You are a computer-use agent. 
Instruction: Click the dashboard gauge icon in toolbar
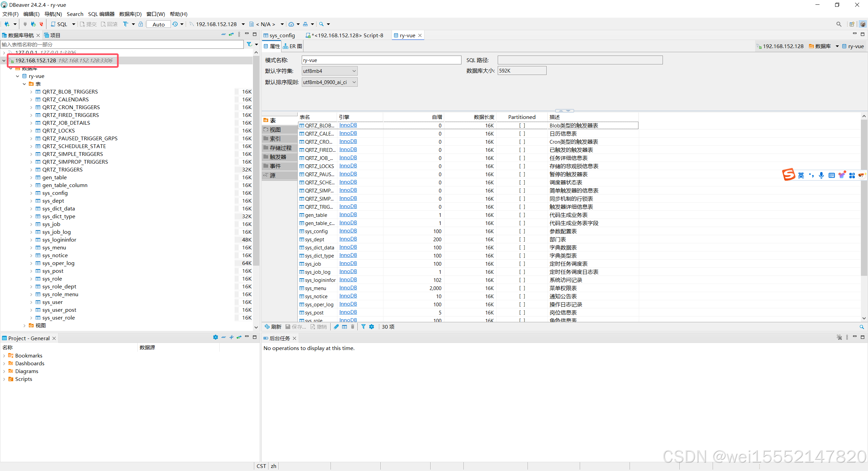pos(291,24)
